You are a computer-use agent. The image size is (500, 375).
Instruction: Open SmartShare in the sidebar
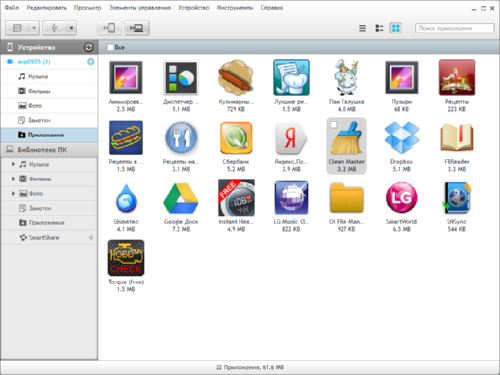click(49, 237)
